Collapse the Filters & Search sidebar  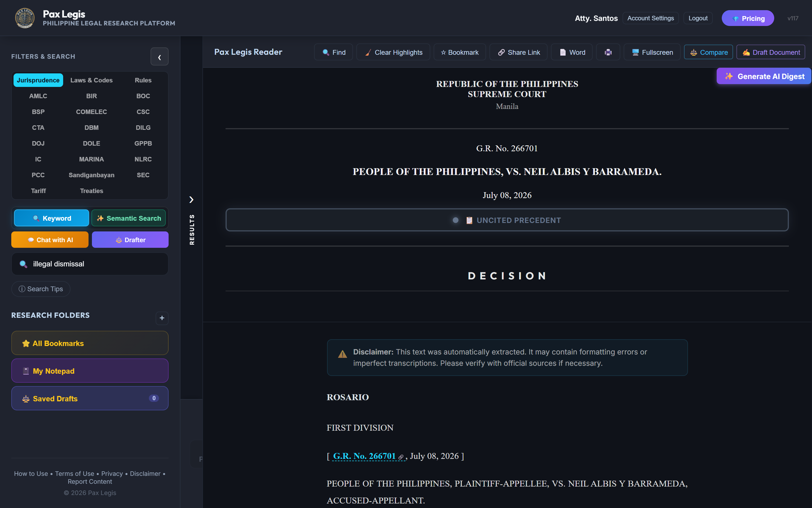click(159, 56)
